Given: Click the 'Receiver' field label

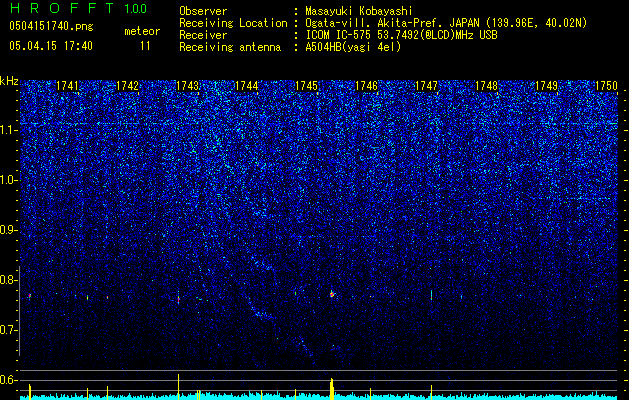Looking at the screenshot, I should (x=203, y=35).
